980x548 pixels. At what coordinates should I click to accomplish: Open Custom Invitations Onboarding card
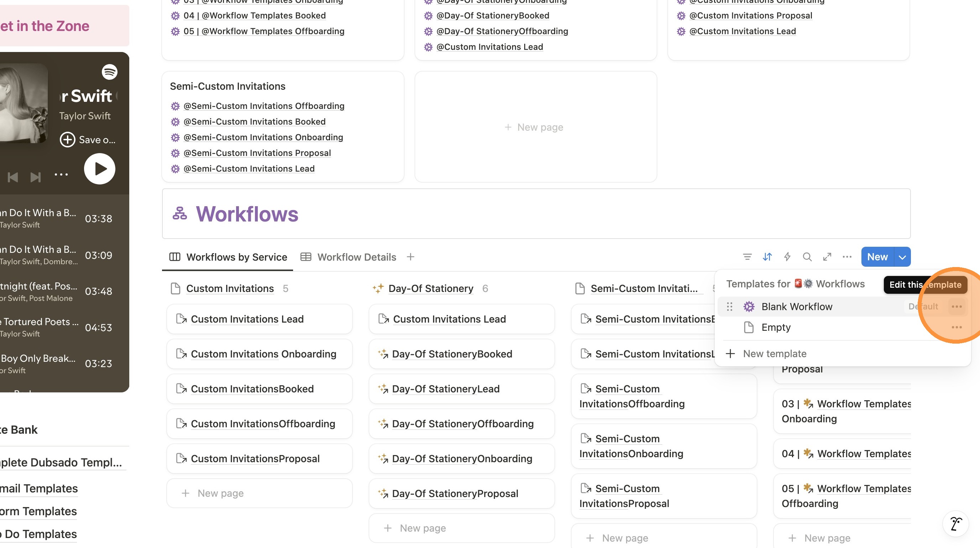pos(260,354)
